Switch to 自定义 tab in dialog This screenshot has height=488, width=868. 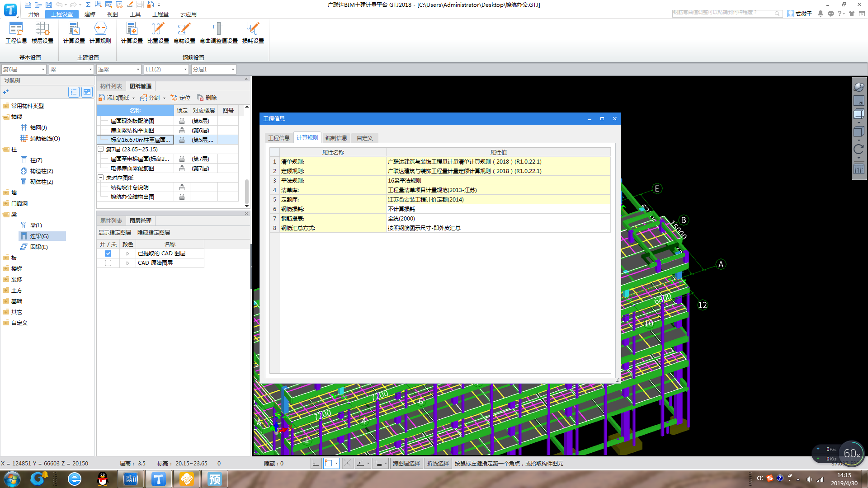[364, 138]
